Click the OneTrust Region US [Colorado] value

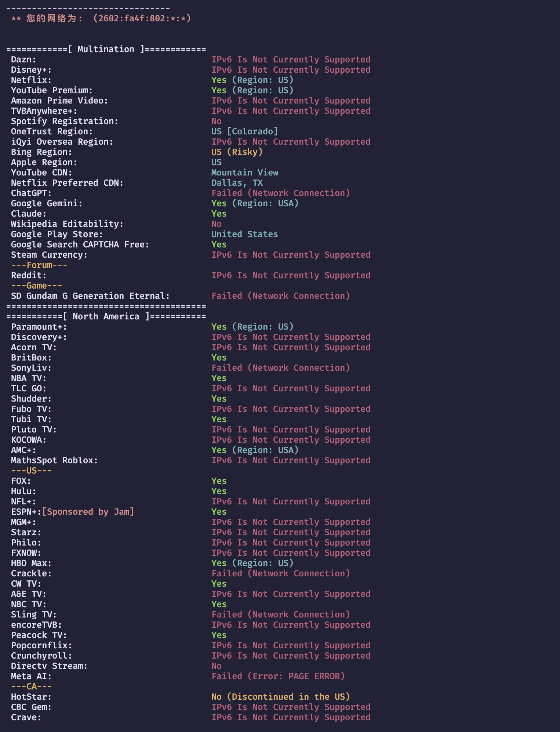click(x=245, y=131)
